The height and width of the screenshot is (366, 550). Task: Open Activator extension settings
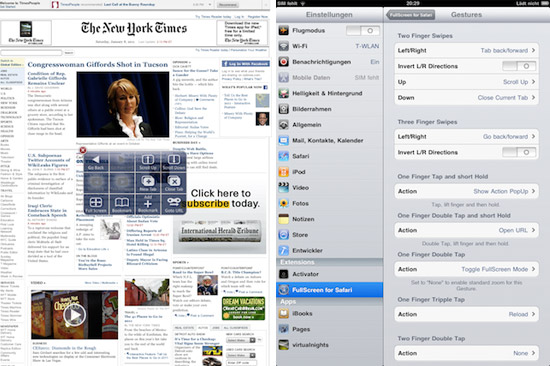[329, 274]
